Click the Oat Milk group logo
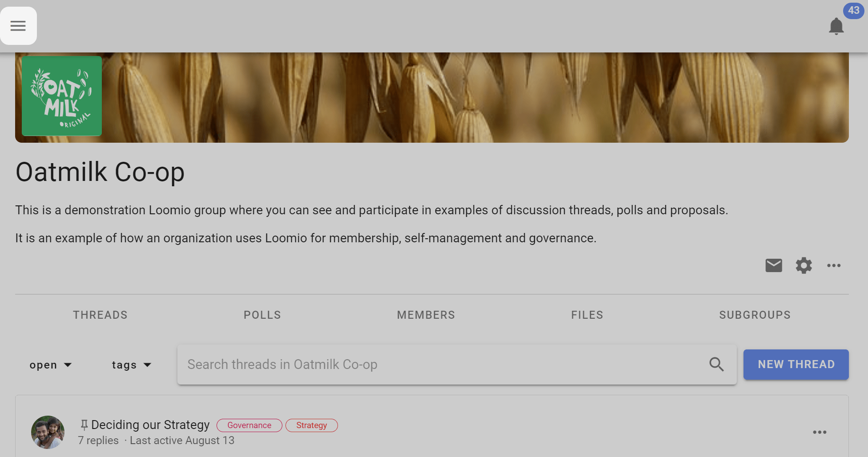This screenshot has height=457, width=868. 62,96
